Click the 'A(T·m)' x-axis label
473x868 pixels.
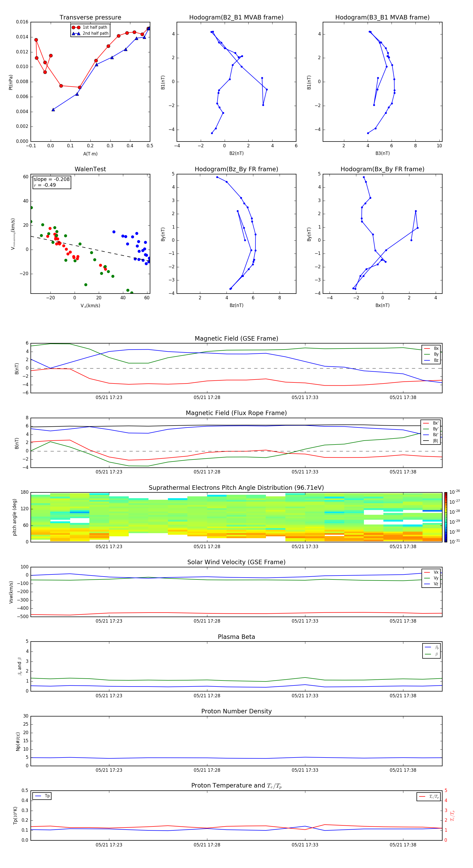(90, 154)
